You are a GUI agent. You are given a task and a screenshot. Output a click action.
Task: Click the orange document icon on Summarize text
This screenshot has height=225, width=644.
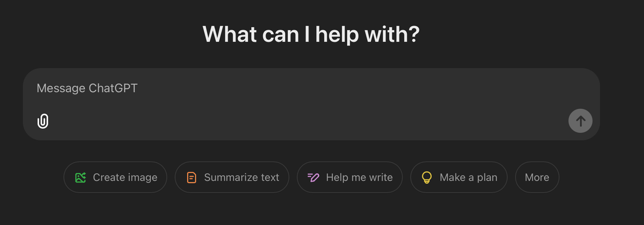(192, 177)
